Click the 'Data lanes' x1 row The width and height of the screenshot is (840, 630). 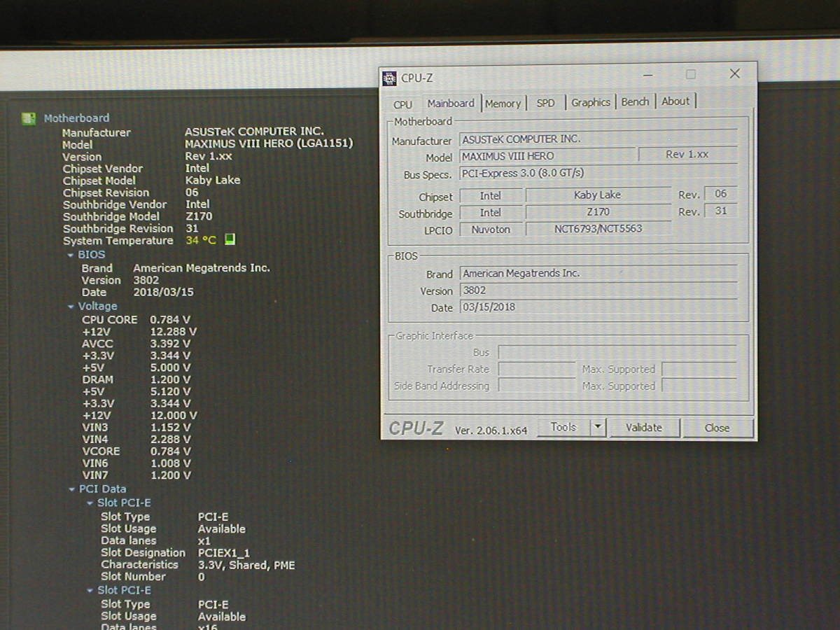tap(155, 541)
